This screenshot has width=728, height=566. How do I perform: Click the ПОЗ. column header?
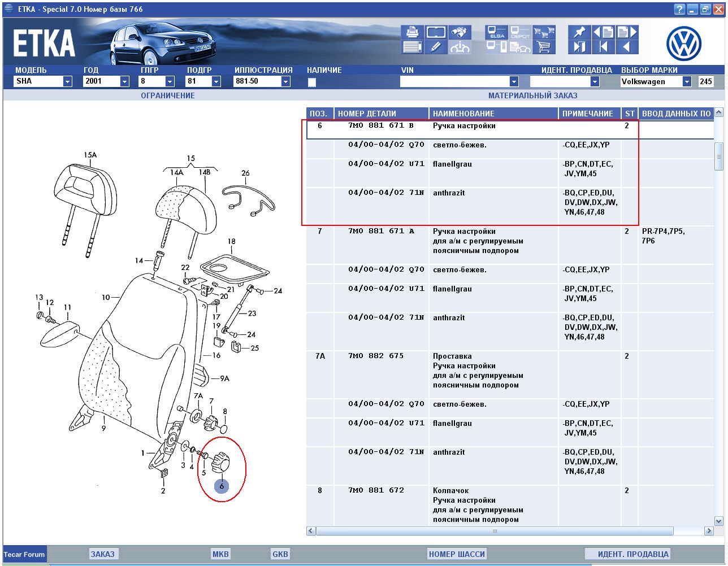320,114
